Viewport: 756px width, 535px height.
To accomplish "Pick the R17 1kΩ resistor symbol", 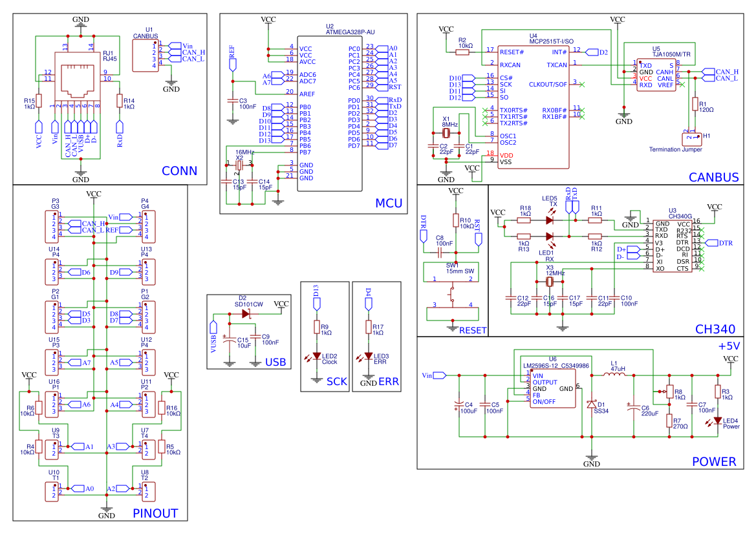I will (369, 326).
